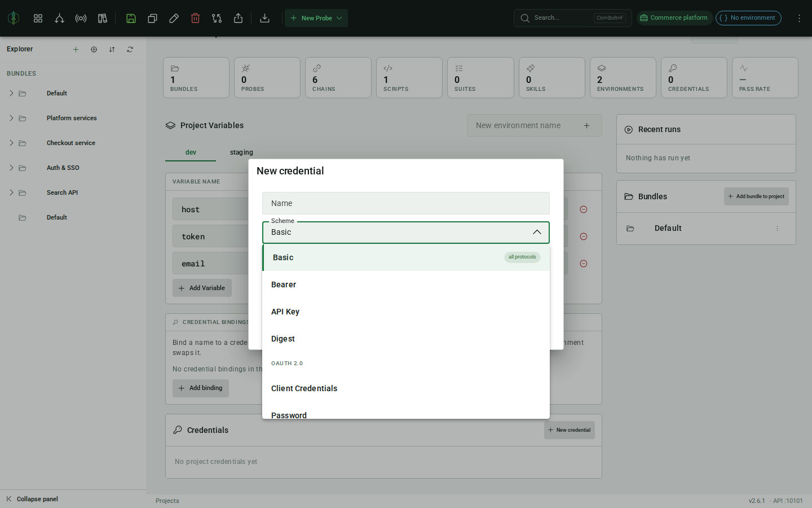
Task: Click the plus icon in Explorer header
Action: click(76, 49)
